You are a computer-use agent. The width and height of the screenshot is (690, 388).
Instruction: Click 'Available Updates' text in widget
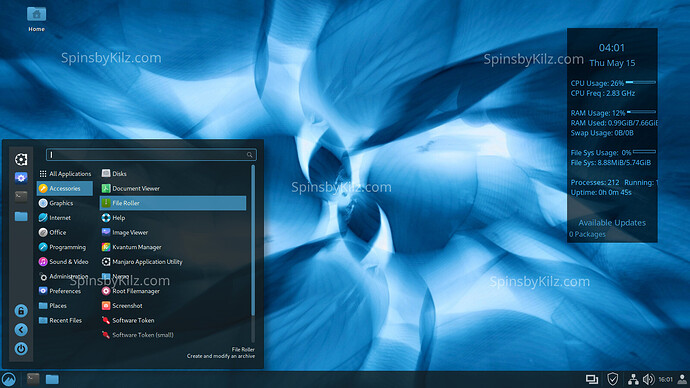point(612,223)
